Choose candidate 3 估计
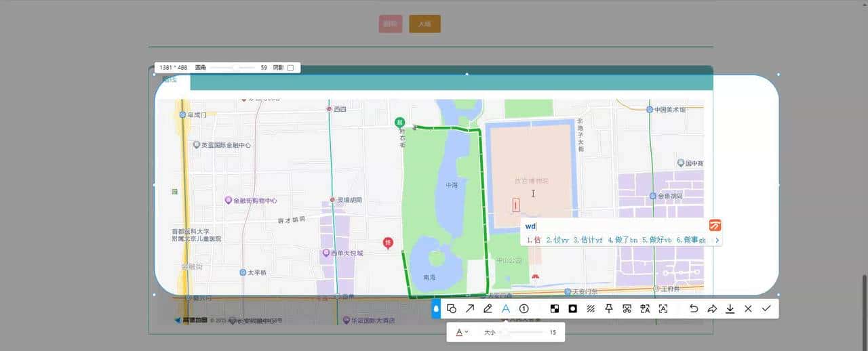This screenshot has width=868, height=351. [587, 240]
